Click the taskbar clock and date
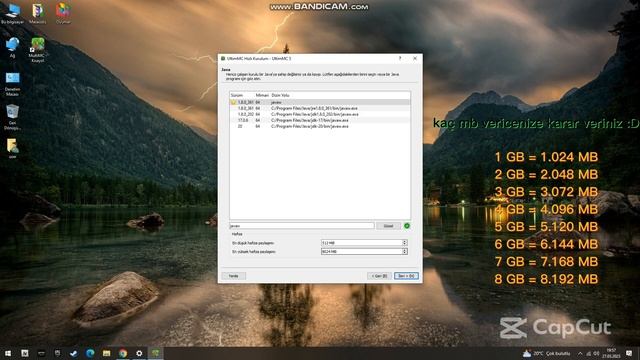The height and width of the screenshot is (360, 640). pos(611,353)
